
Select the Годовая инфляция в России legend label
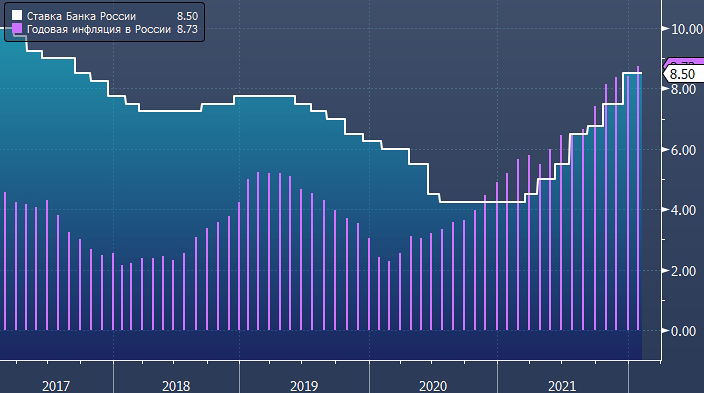[99, 29]
